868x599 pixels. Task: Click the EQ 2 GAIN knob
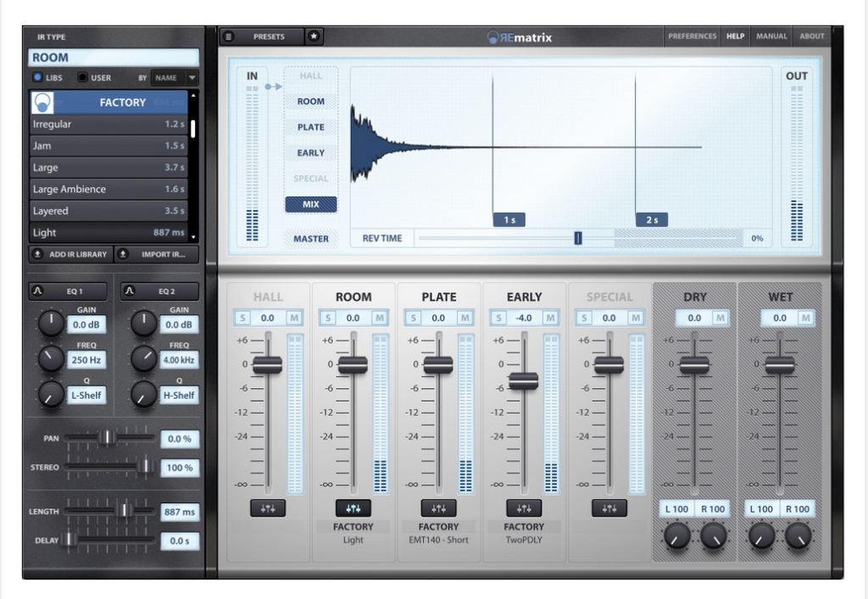pyautogui.click(x=143, y=324)
